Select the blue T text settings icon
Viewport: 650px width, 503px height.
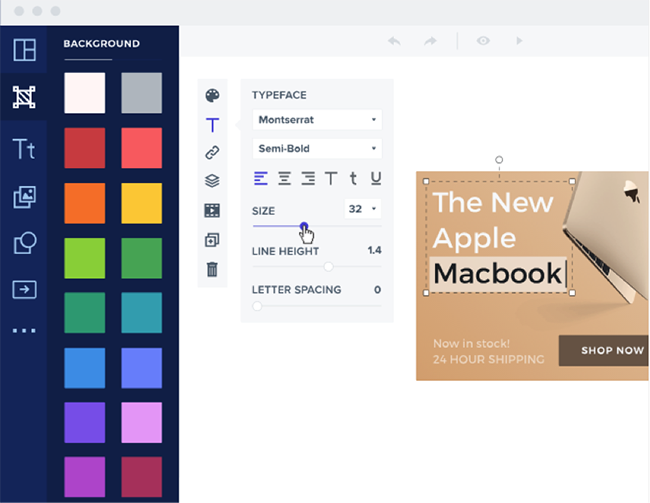click(x=212, y=124)
